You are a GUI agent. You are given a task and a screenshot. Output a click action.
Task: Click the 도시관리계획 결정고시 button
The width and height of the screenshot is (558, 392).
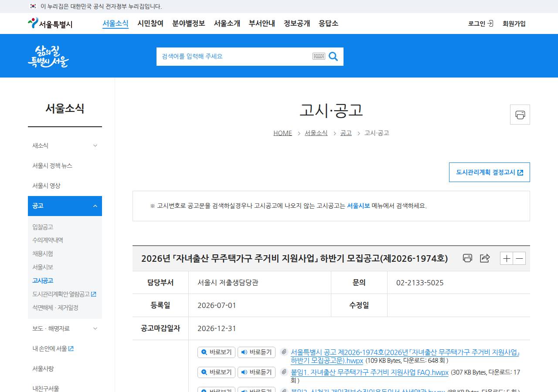coord(490,172)
